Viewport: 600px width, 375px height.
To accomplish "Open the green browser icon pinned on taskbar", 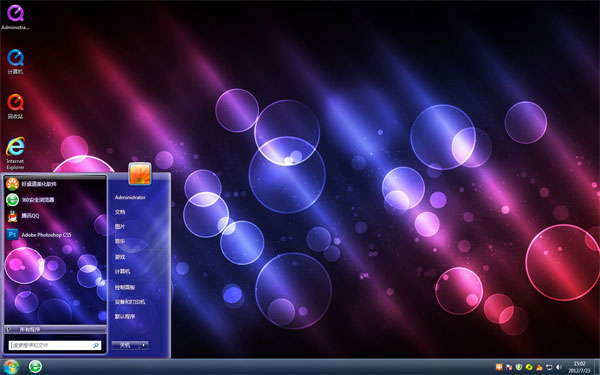I will (x=36, y=367).
